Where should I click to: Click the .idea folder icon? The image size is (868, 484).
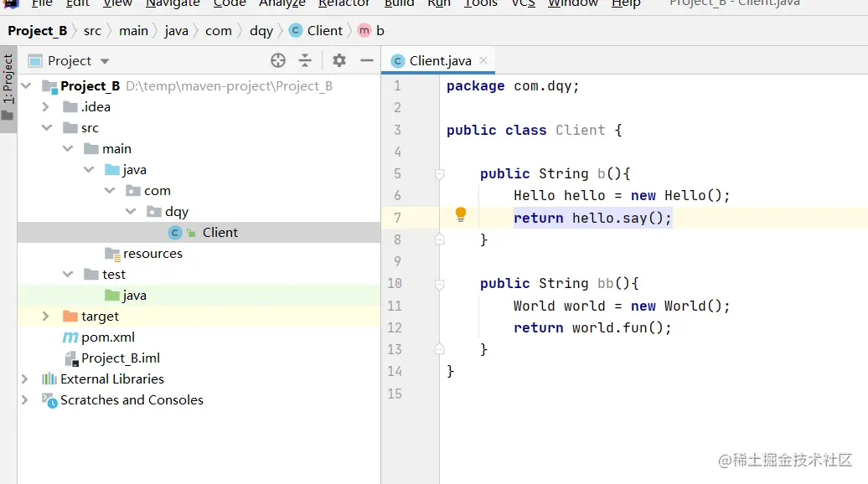[70, 106]
